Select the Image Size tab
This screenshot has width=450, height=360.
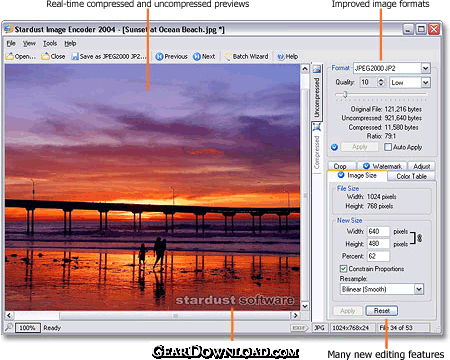(357, 175)
